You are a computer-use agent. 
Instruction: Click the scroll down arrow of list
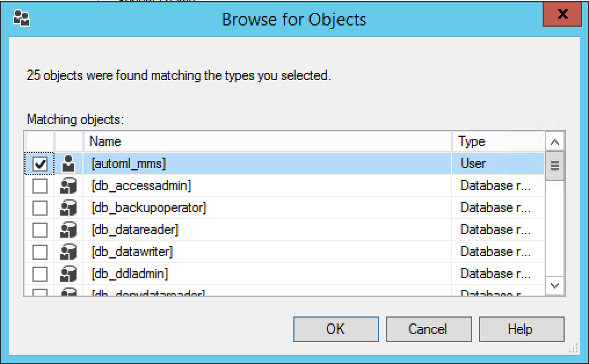[554, 286]
